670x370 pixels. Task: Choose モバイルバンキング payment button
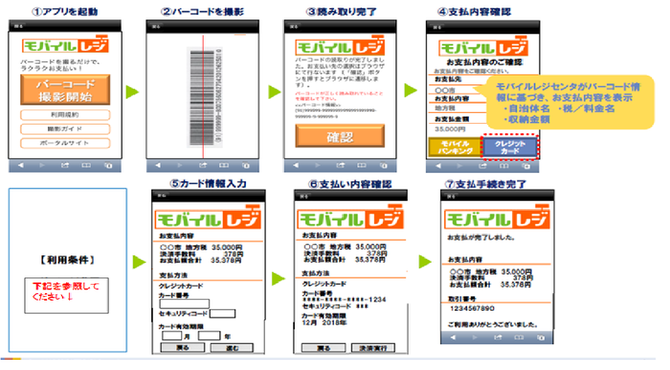[x=455, y=147]
